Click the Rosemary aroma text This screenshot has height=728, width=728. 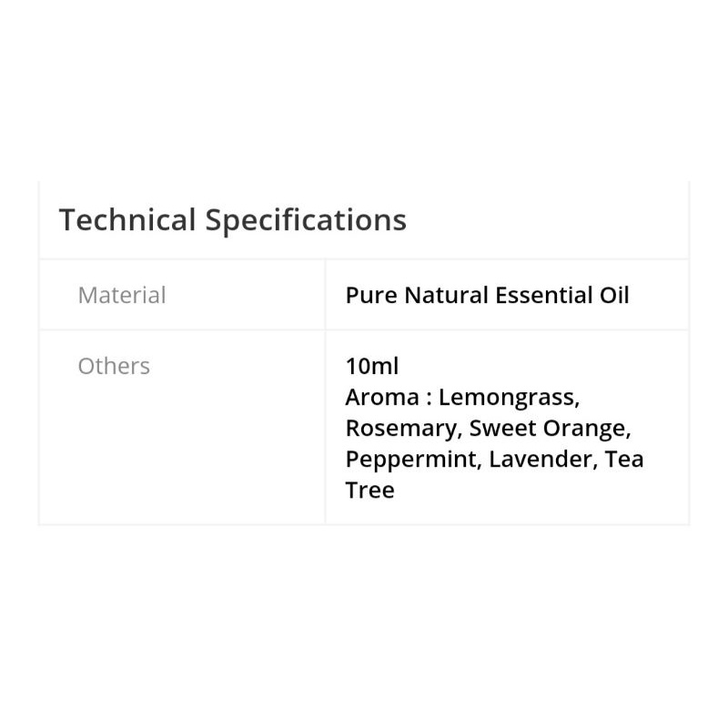pos(400,428)
